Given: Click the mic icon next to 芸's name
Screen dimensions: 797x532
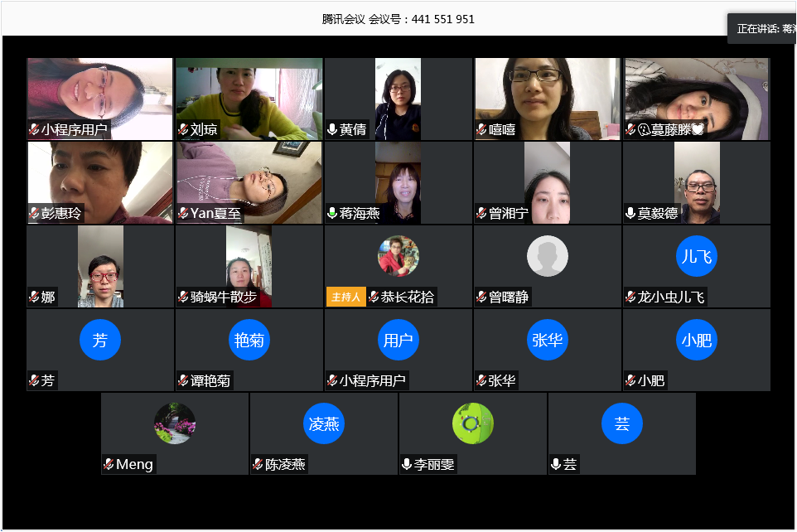Looking at the screenshot, I should (556, 465).
